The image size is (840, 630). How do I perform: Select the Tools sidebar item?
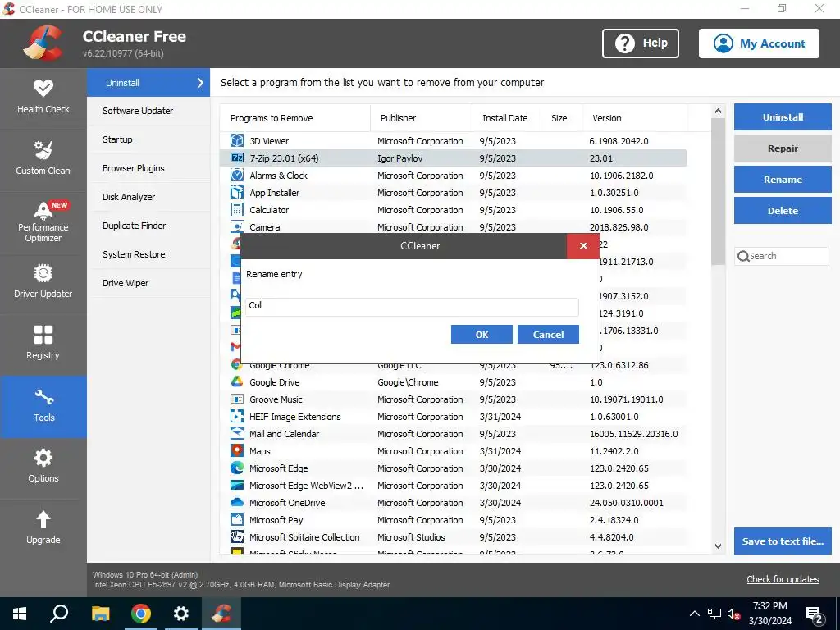click(x=43, y=407)
